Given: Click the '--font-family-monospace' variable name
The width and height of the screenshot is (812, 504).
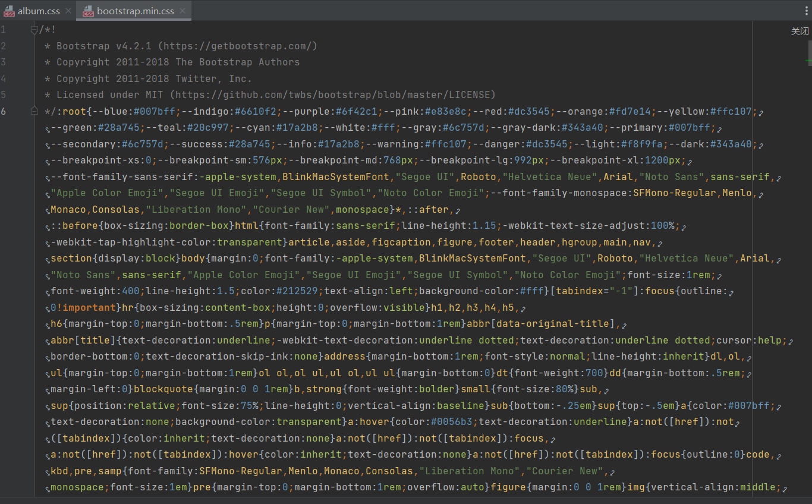Looking at the screenshot, I should click(x=559, y=193).
